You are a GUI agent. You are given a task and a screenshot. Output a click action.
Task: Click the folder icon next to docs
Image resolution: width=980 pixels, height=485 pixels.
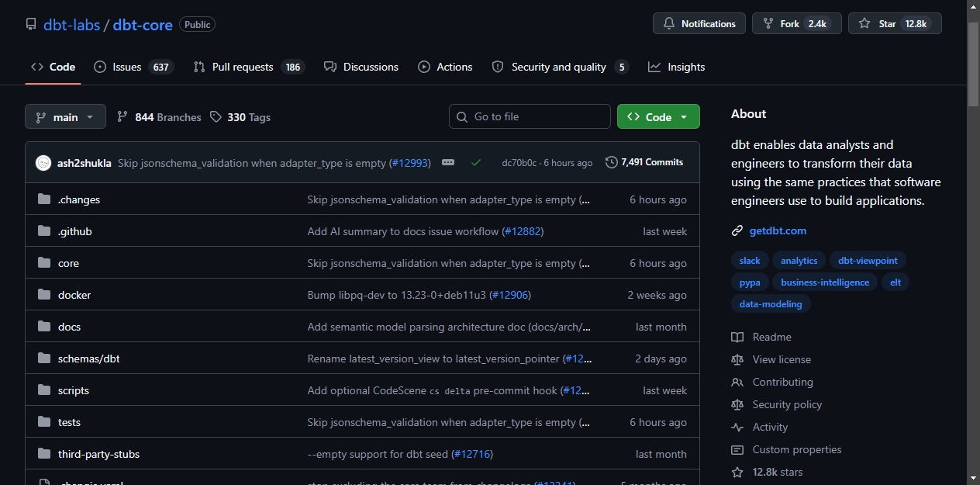(x=44, y=327)
